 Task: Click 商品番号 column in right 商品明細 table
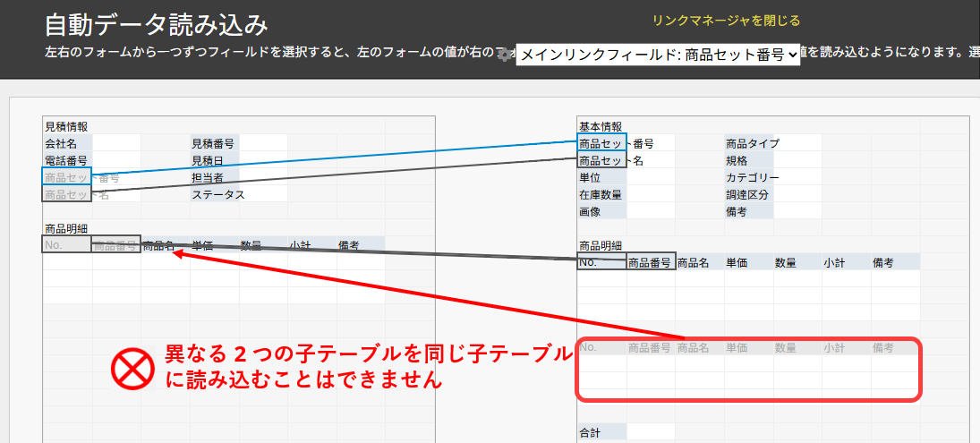coord(651,262)
